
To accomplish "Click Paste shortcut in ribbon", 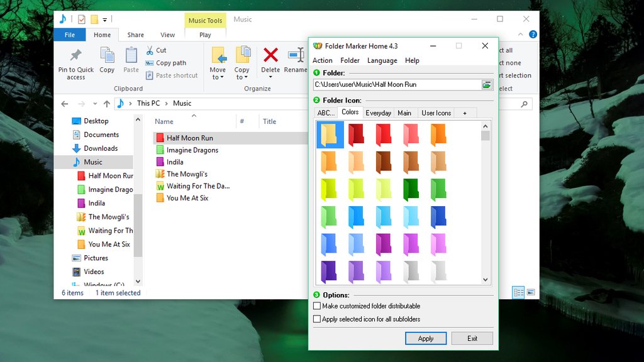I will 171,75.
